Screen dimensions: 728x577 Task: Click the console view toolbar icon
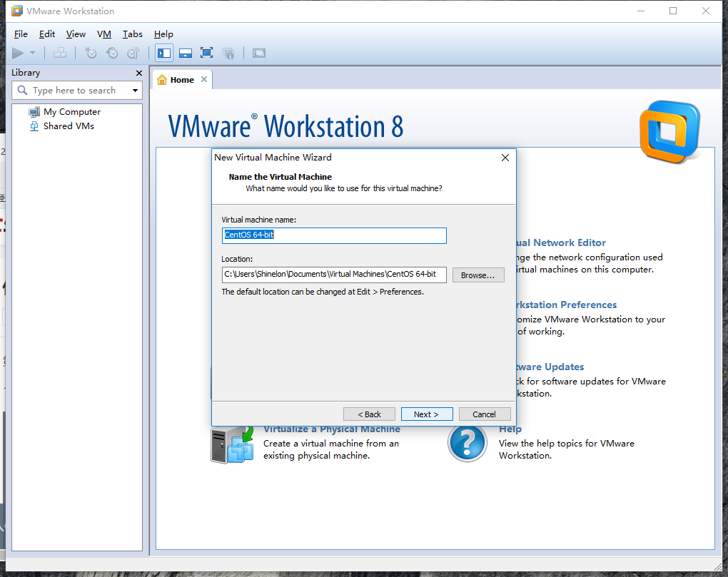259,53
